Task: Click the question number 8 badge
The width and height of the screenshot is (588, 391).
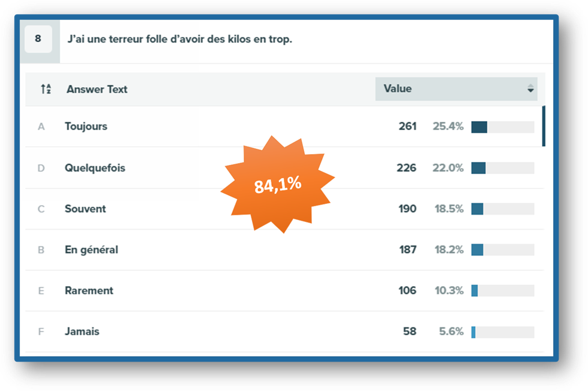Action: click(x=38, y=38)
